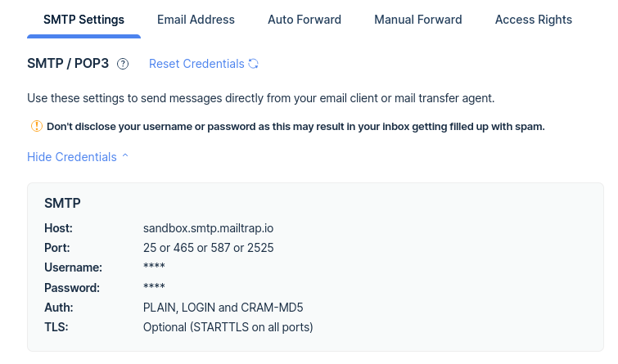The height and width of the screenshot is (364, 618).
Task: Click the Reset Credentials refresh icon
Action: click(253, 64)
